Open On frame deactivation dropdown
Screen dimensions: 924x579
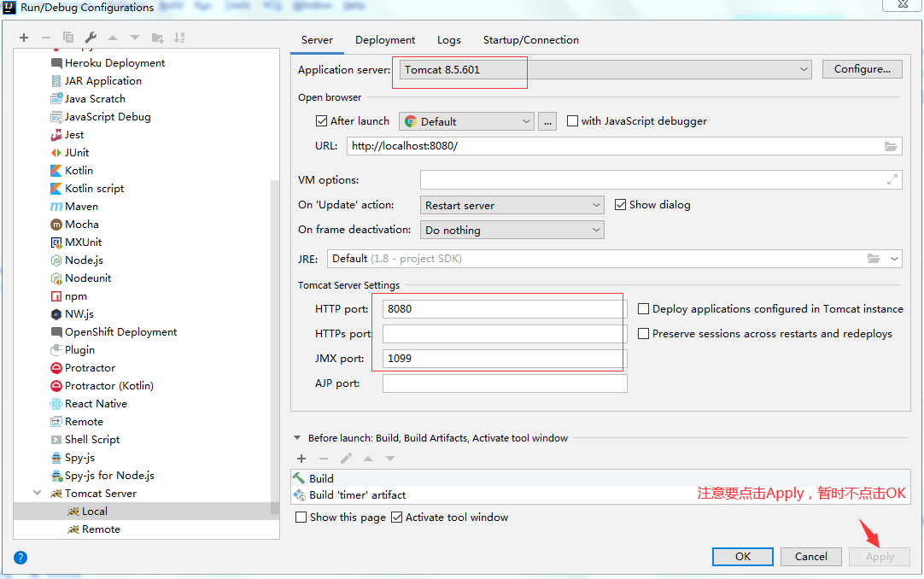pyautogui.click(x=512, y=230)
